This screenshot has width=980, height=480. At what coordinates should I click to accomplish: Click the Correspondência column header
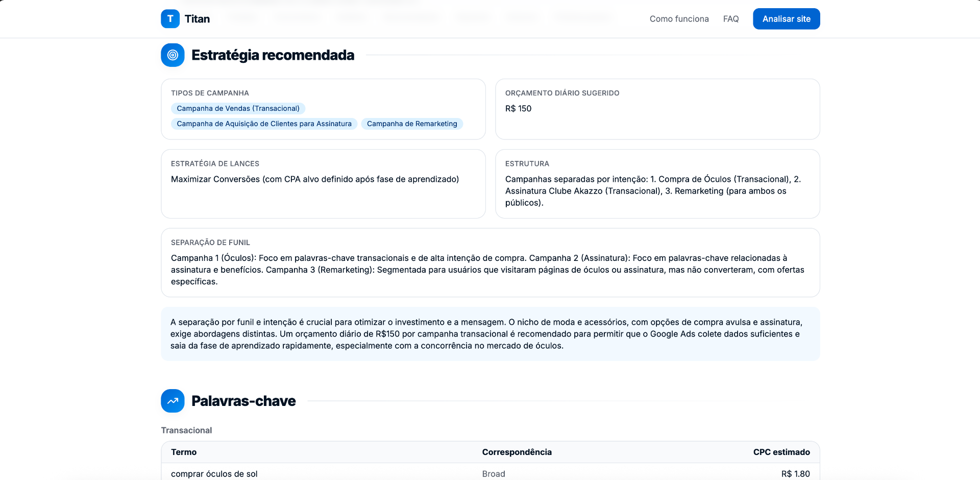517,452
